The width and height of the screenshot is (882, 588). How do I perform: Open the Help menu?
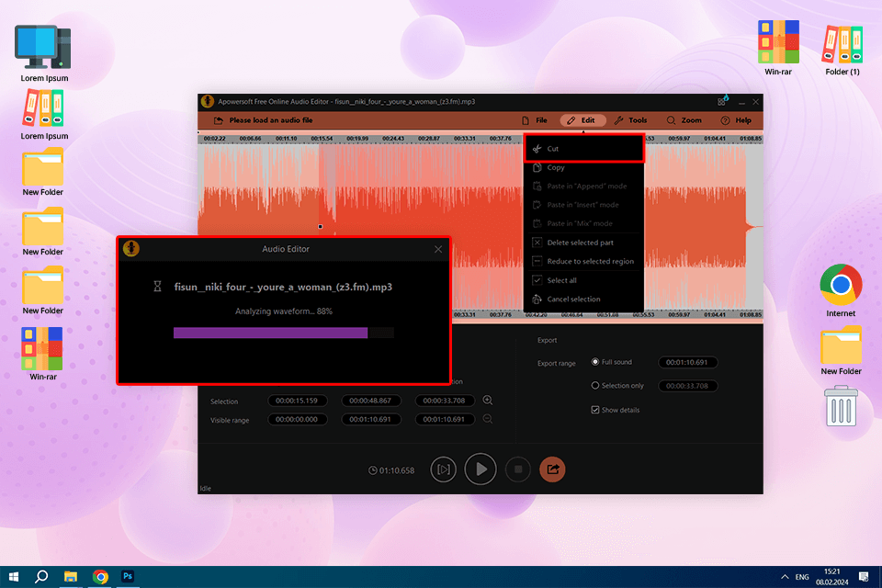point(736,120)
